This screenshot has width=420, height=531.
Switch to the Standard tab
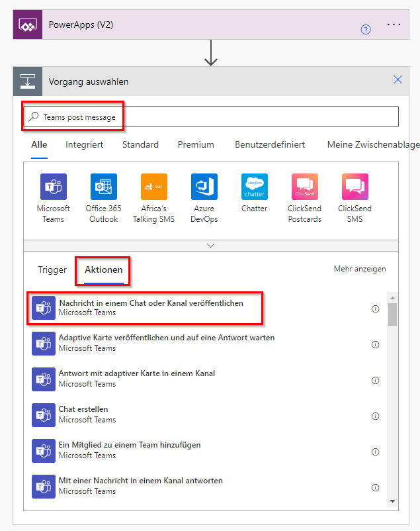[x=140, y=144]
